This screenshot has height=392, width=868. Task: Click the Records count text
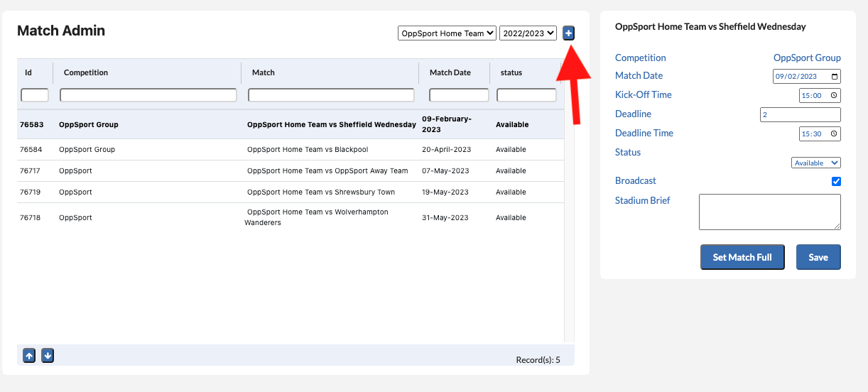(x=538, y=360)
